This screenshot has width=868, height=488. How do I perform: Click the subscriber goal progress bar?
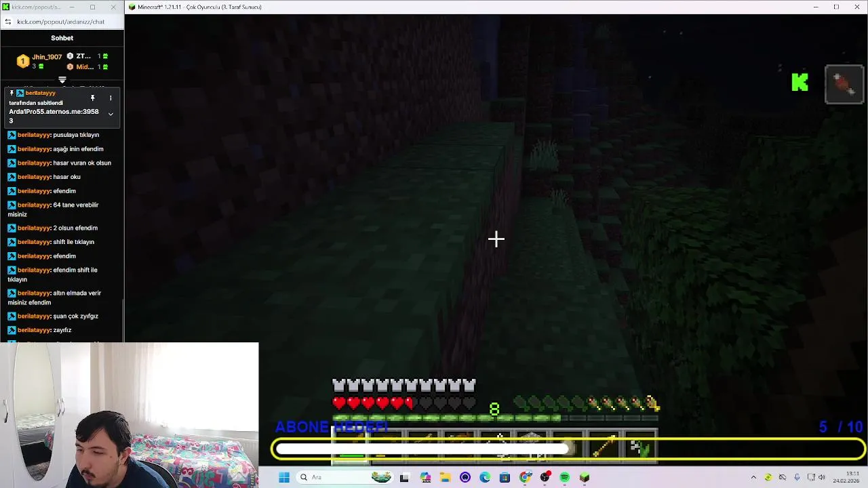pos(568,449)
